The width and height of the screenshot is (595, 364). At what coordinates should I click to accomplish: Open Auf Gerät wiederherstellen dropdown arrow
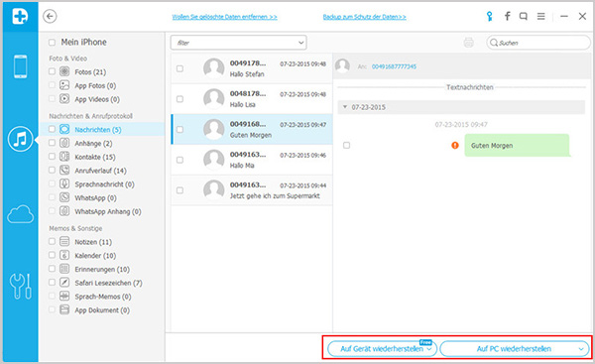[429, 349]
